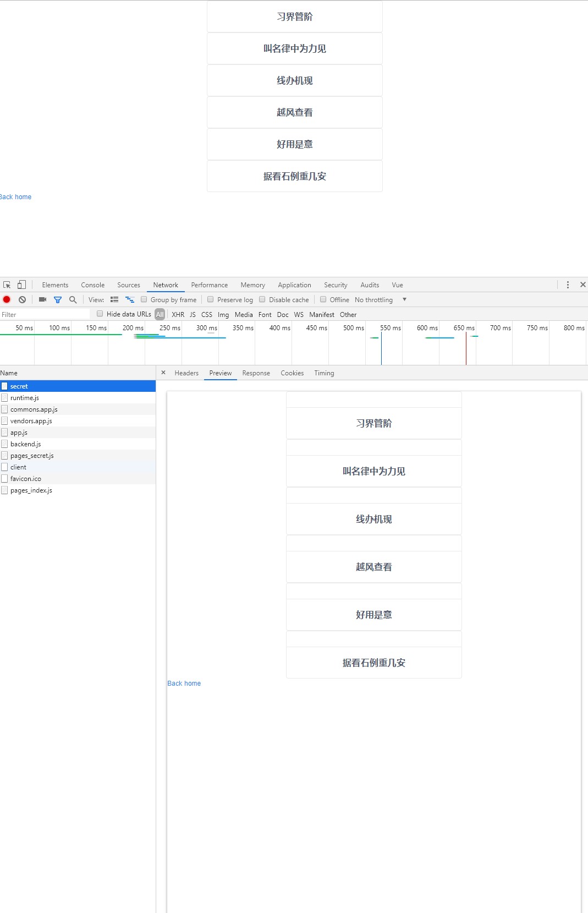
Task: Filter requests by Doc type
Action: tap(283, 315)
